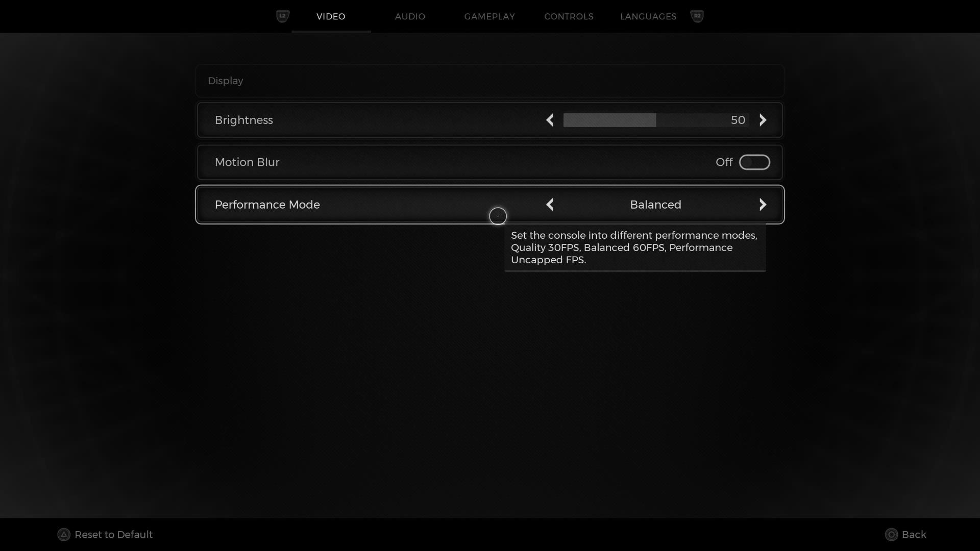Image resolution: width=980 pixels, height=551 pixels.
Task: Switch to the Audio tab
Action: 410,16
